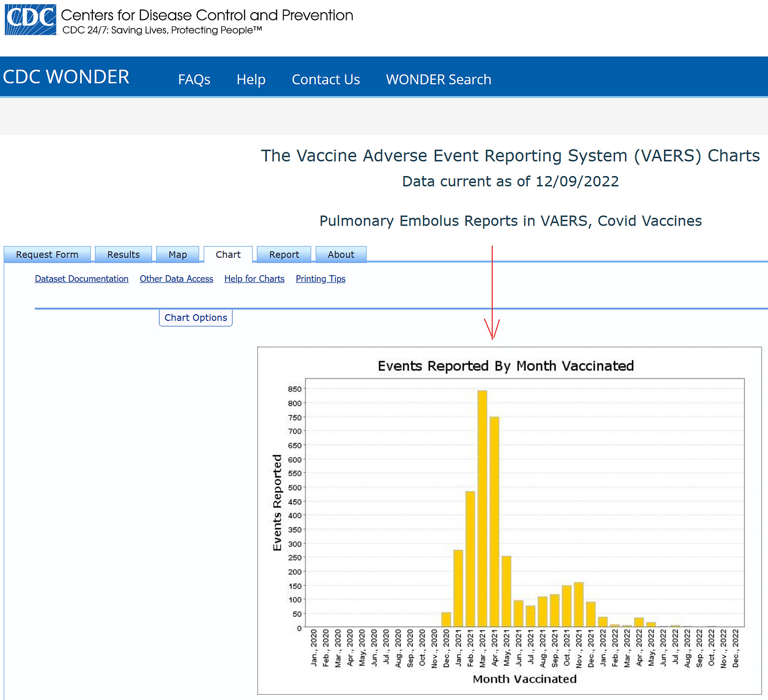Image resolution: width=768 pixels, height=700 pixels.
Task: Click the 'Data current as of 12/09/2022' text
Action: click(510, 181)
